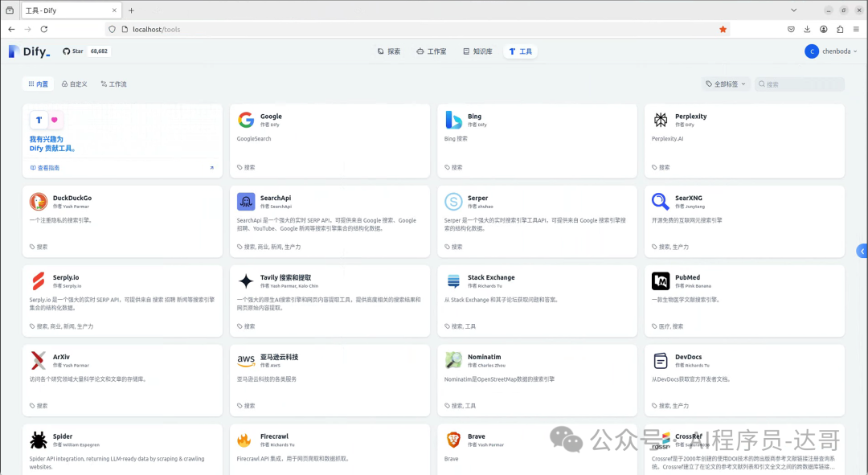Screen dimensions: 868x475
Task: Click the ArXiv X icon
Action: (39, 360)
